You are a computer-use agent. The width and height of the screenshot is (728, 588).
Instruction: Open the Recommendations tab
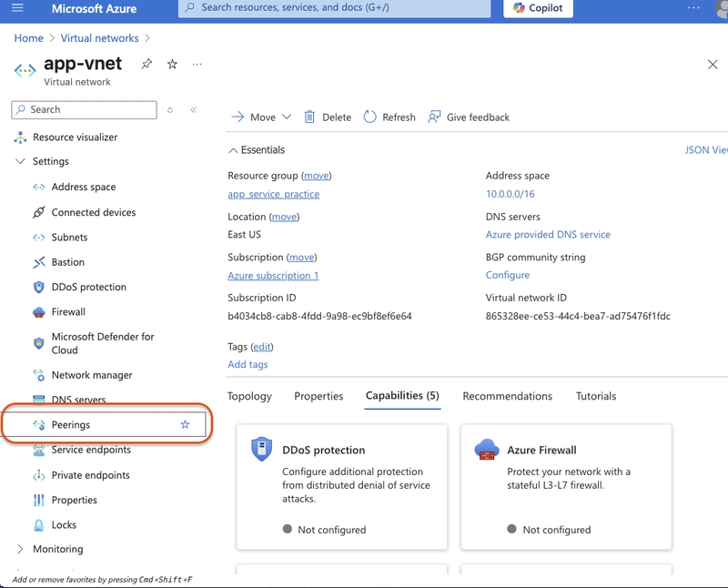508,396
